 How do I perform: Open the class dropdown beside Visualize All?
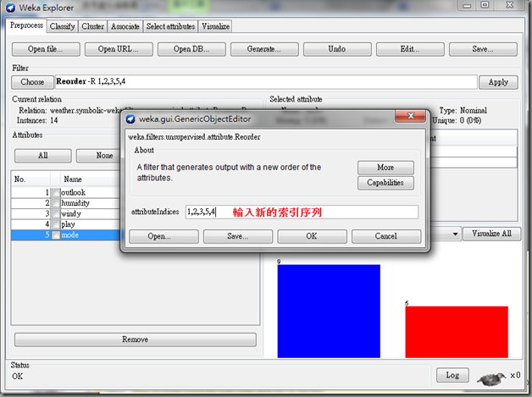(x=455, y=234)
